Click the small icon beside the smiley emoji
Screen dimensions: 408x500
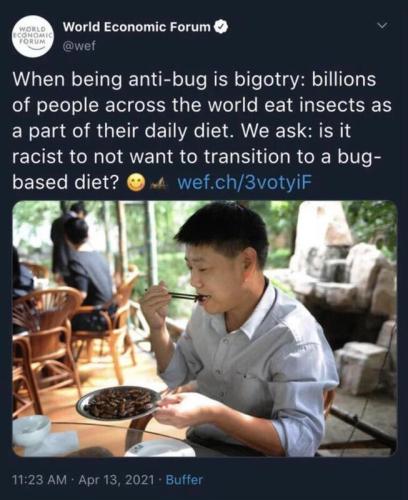pos(158,182)
